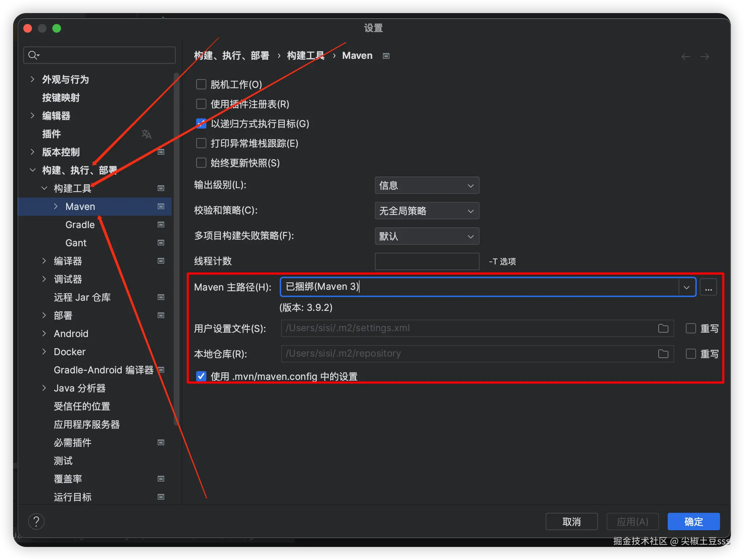The image size is (744, 560).
Task: Click the project-level icon beside Maven breadcrumb
Action: [386, 56]
